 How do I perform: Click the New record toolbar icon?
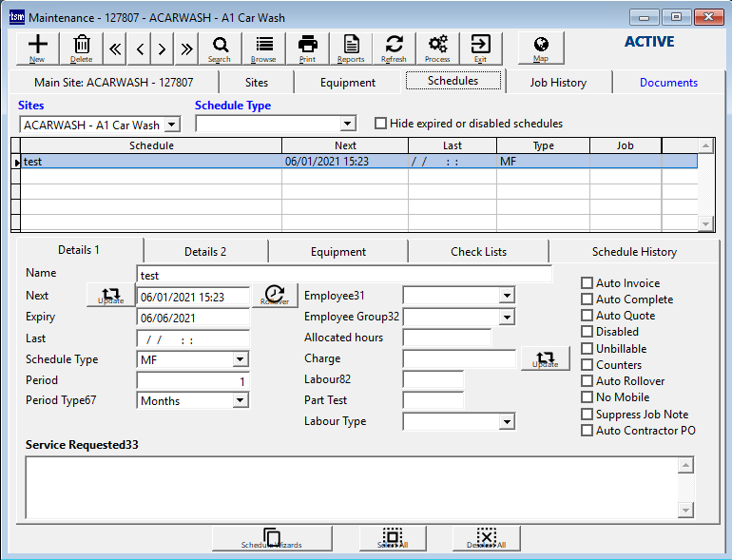pos(38,48)
